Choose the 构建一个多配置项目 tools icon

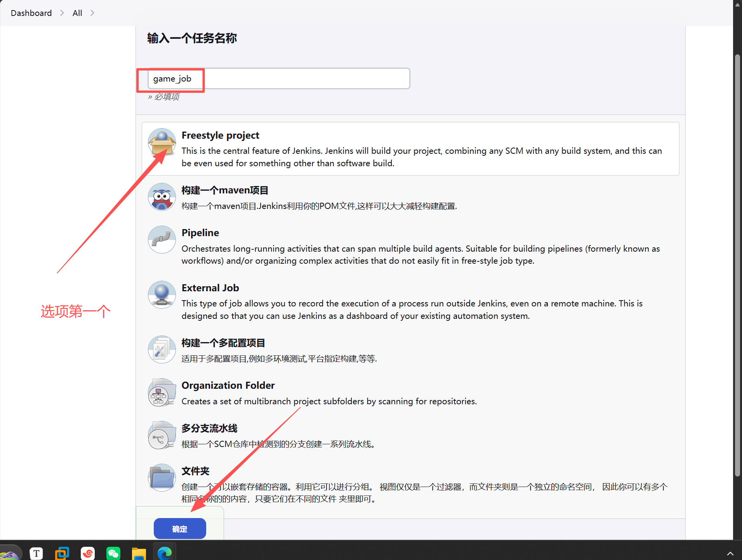(x=162, y=350)
